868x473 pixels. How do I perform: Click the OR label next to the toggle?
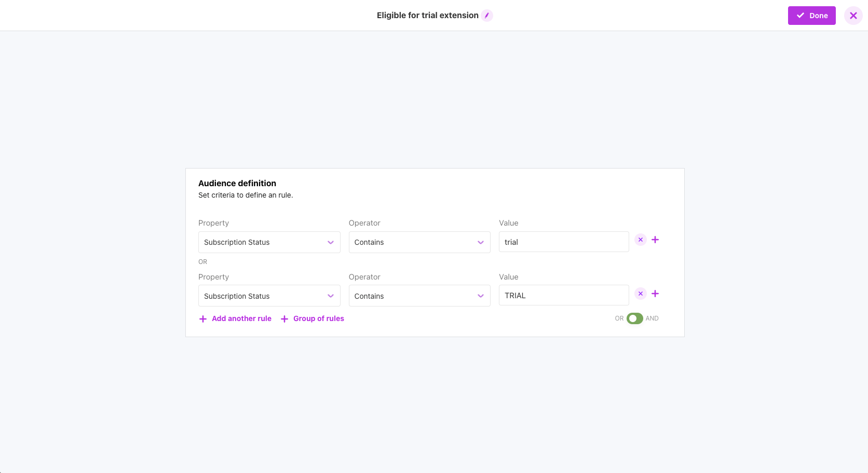click(x=619, y=318)
